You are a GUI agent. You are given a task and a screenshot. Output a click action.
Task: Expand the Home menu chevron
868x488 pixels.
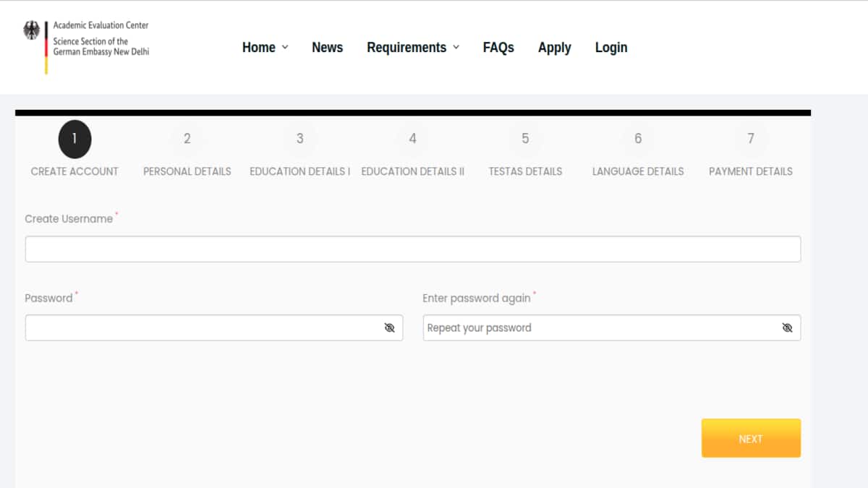point(285,47)
